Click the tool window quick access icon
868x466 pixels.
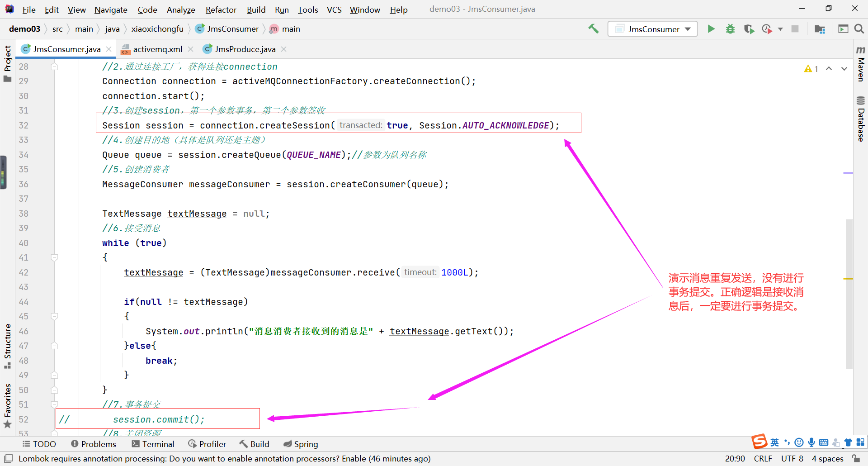(x=8, y=459)
